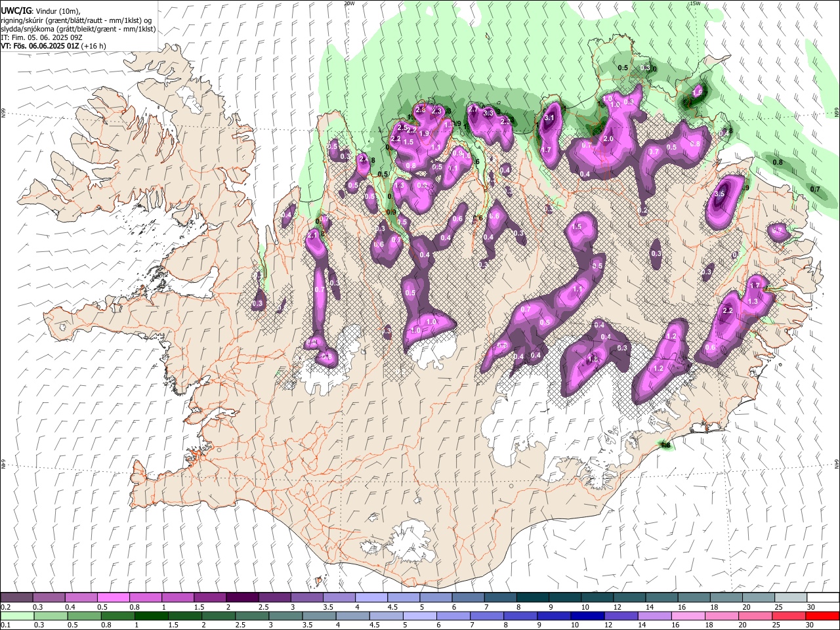This screenshot has width=840, height=630.
Task: Pick the crimson swatch between 25 and 30 in the rain legend
Action: [789, 616]
